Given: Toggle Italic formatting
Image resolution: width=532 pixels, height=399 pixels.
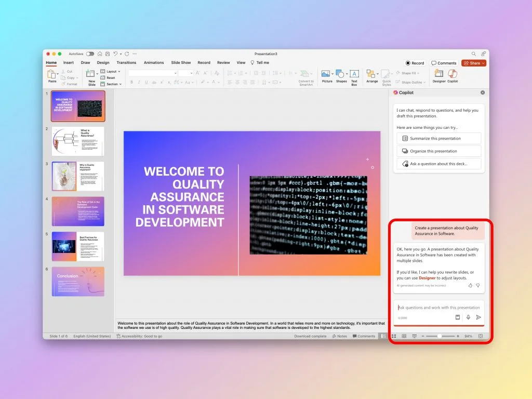Looking at the screenshot, I should (139, 82).
